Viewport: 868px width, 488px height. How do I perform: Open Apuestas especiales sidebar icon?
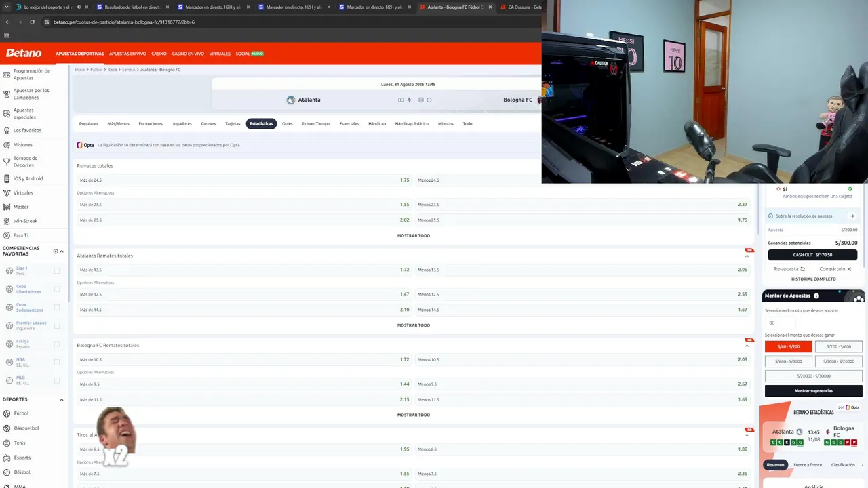(7, 113)
